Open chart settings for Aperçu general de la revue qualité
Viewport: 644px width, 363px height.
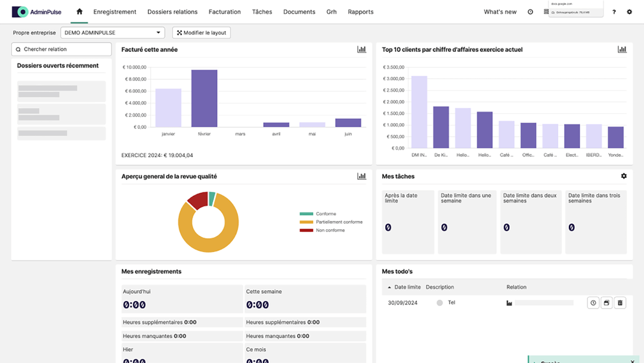pyautogui.click(x=361, y=176)
